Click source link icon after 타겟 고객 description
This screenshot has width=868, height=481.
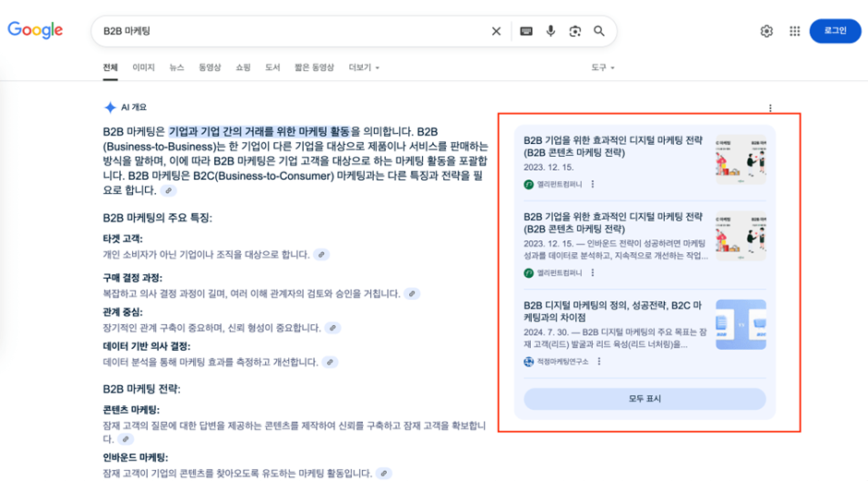pos(321,255)
